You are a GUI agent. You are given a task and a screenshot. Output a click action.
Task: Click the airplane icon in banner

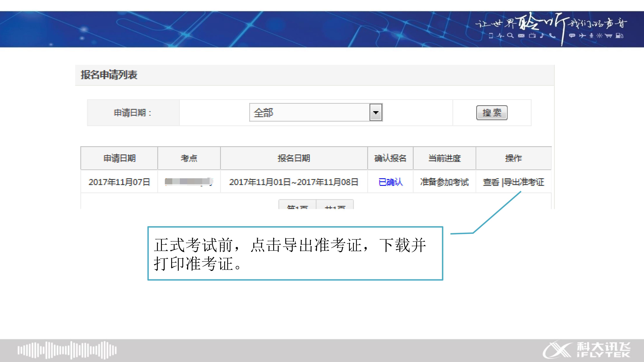pos(582,36)
